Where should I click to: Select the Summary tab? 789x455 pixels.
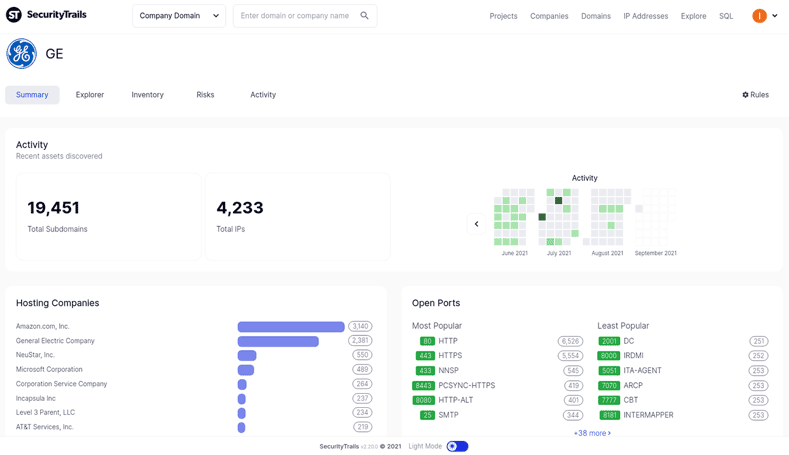(32, 95)
